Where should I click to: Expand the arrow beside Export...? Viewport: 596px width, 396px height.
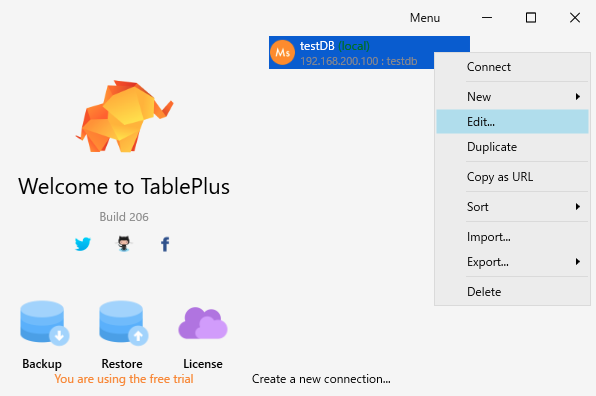pos(578,262)
